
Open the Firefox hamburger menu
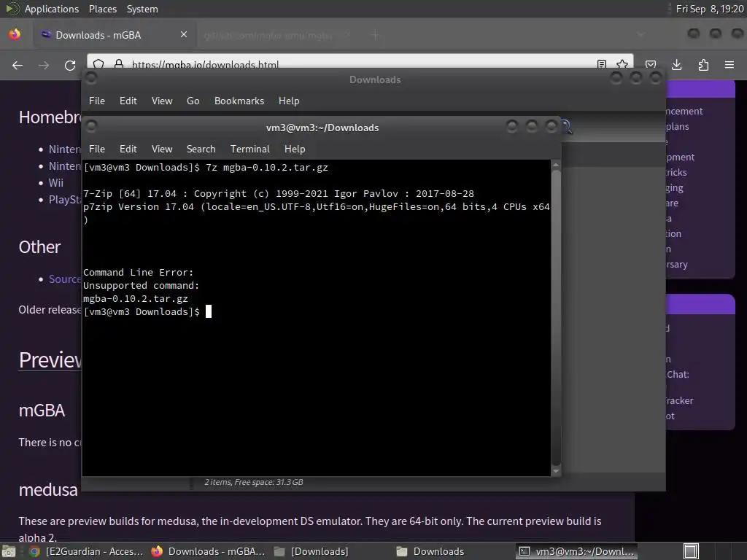729,65
